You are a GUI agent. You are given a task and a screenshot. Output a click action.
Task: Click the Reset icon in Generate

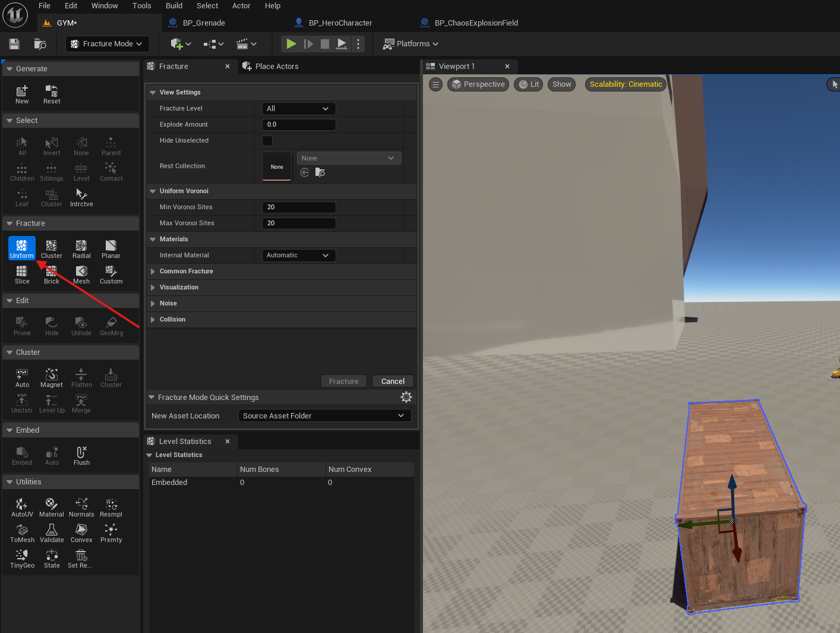click(x=52, y=94)
